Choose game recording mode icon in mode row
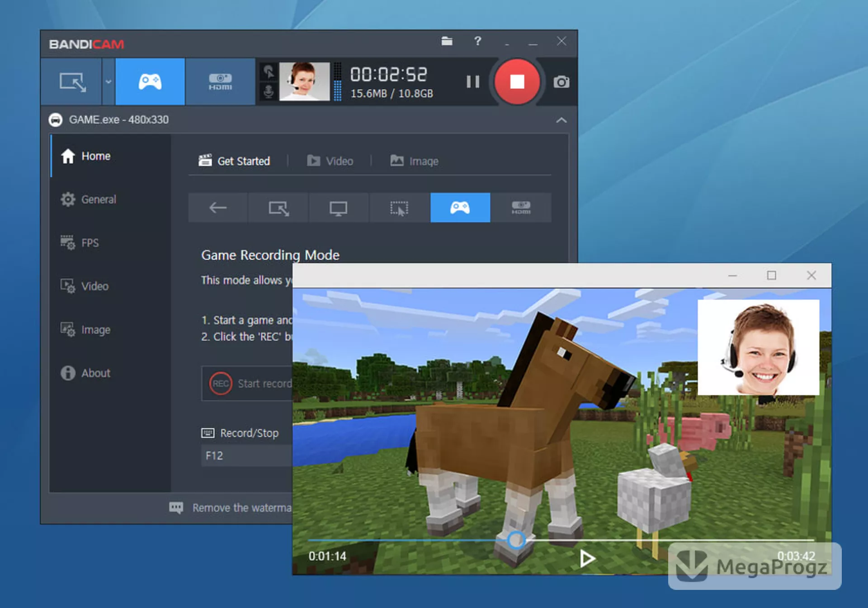 460,208
